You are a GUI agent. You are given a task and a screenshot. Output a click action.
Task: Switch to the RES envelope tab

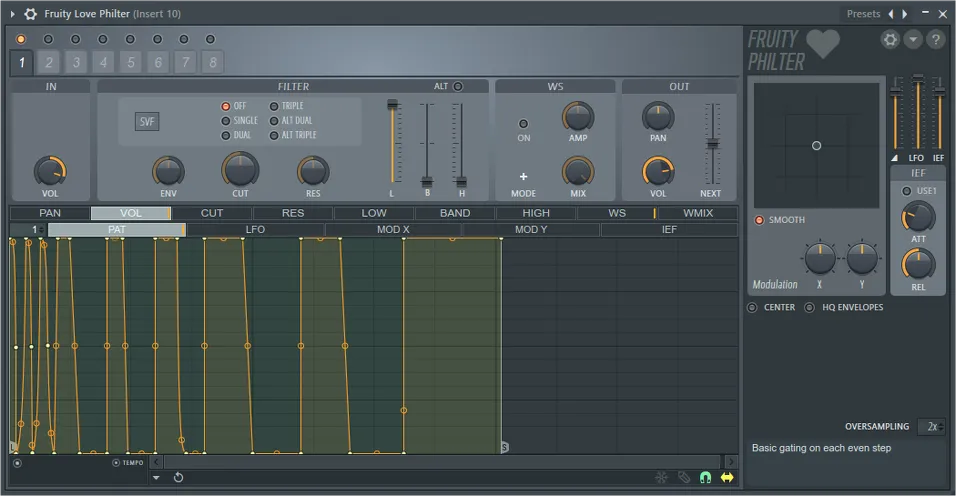click(293, 213)
